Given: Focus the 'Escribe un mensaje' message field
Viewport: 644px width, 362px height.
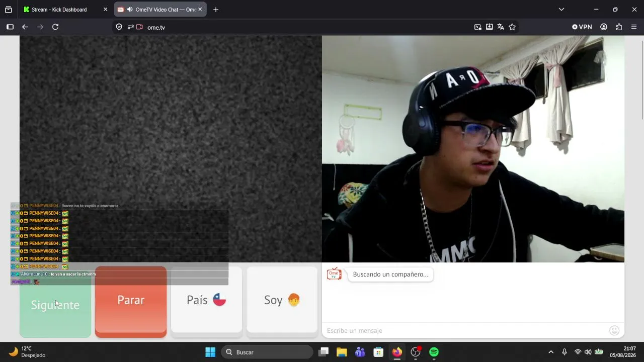Looking at the screenshot, I should [x=465, y=330].
